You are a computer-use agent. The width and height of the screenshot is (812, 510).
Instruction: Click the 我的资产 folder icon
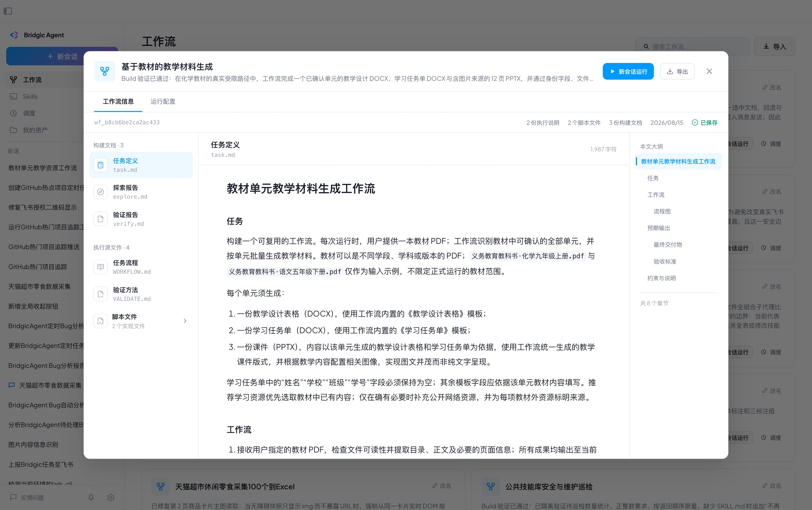(14, 130)
